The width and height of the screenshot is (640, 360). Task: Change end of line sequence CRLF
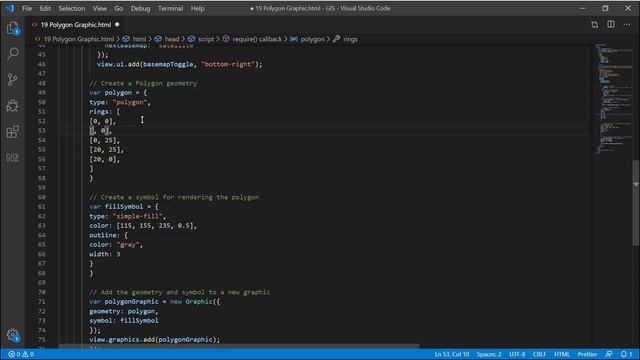(539, 354)
